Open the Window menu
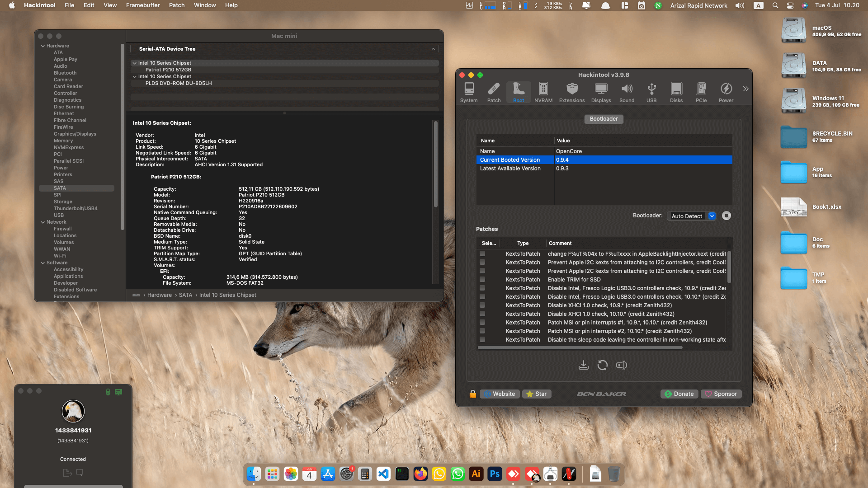Viewport: 868px width, 488px height. click(205, 5)
